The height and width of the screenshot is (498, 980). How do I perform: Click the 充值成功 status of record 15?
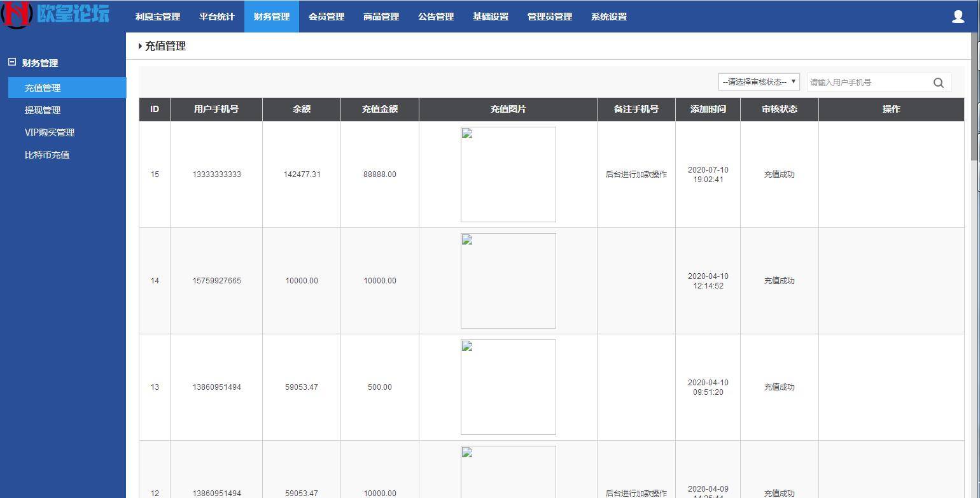[x=779, y=174]
